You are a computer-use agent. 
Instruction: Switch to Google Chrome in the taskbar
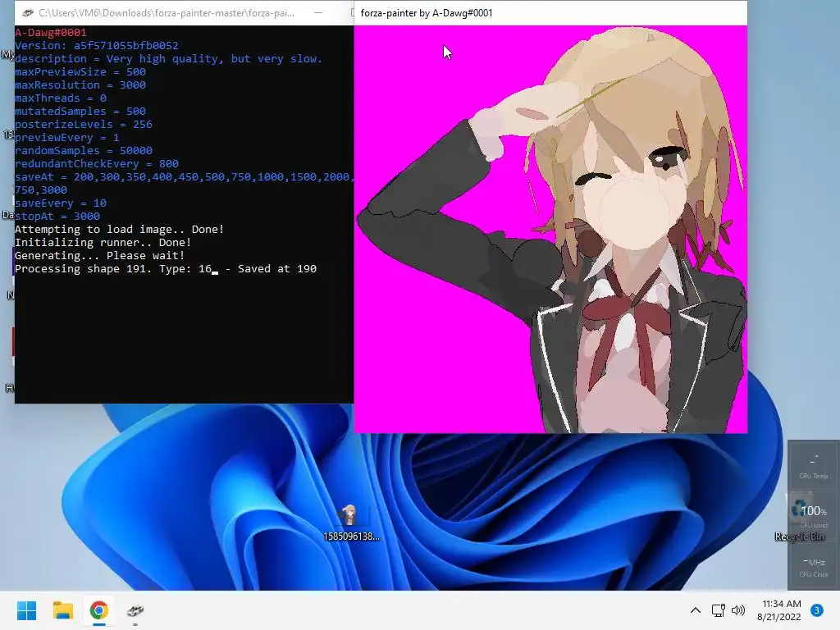click(99, 610)
